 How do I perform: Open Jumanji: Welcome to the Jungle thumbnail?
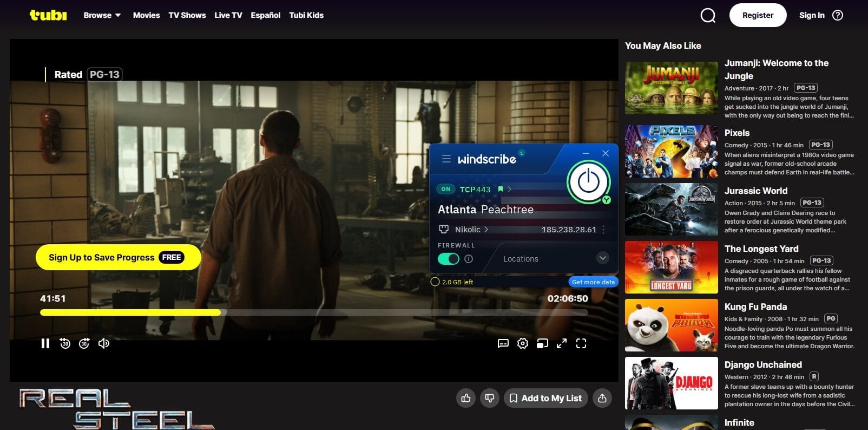tap(672, 88)
